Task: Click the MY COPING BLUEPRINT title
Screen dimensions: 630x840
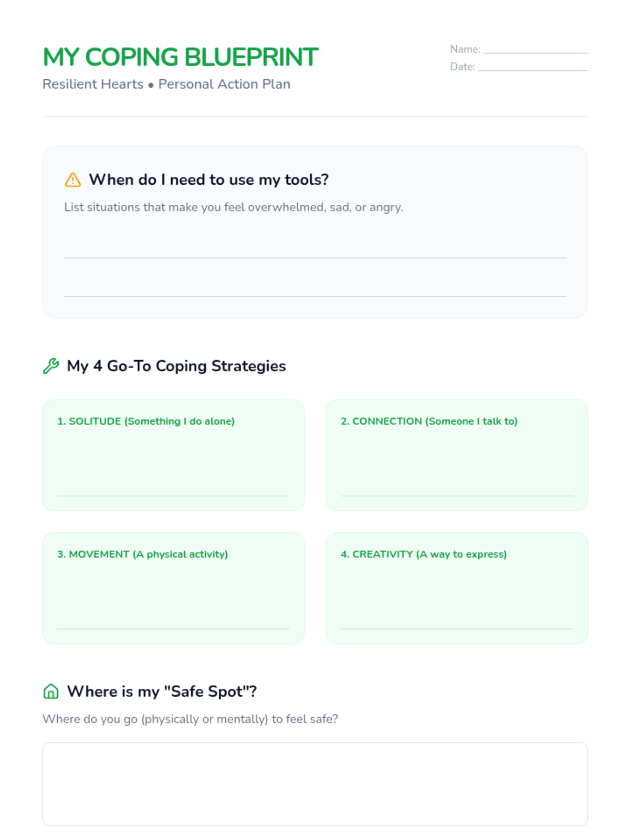Action: click(x=180, y=57)
